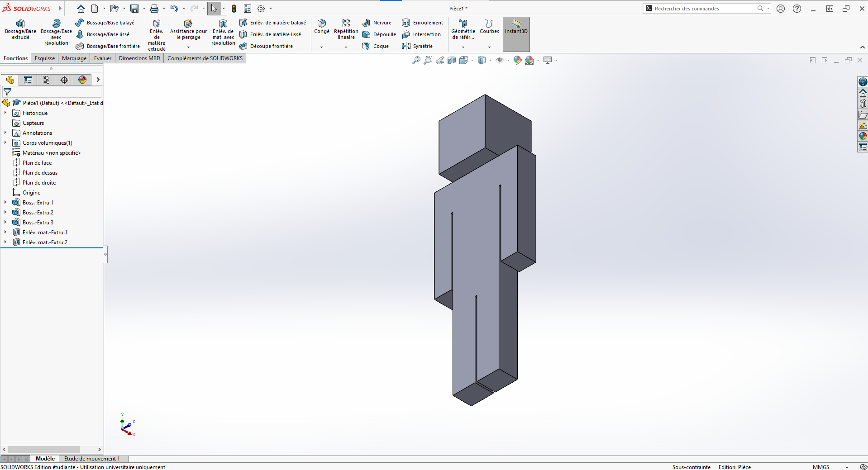868x470 pixels.
Task: Toggle Instant3D mode
Action: (x=516, y=34)
